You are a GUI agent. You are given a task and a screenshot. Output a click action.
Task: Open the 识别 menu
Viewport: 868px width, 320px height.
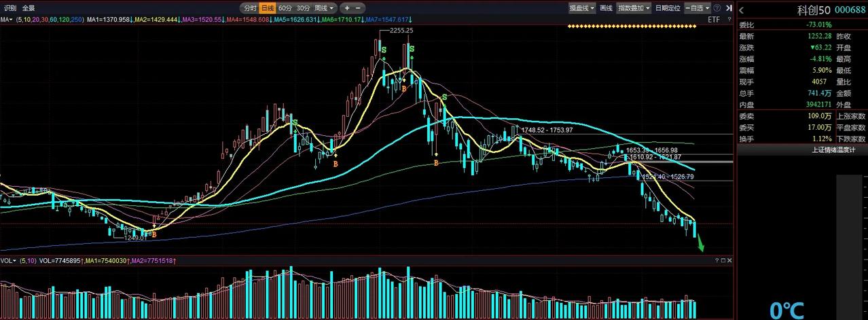tap(10, 8)
